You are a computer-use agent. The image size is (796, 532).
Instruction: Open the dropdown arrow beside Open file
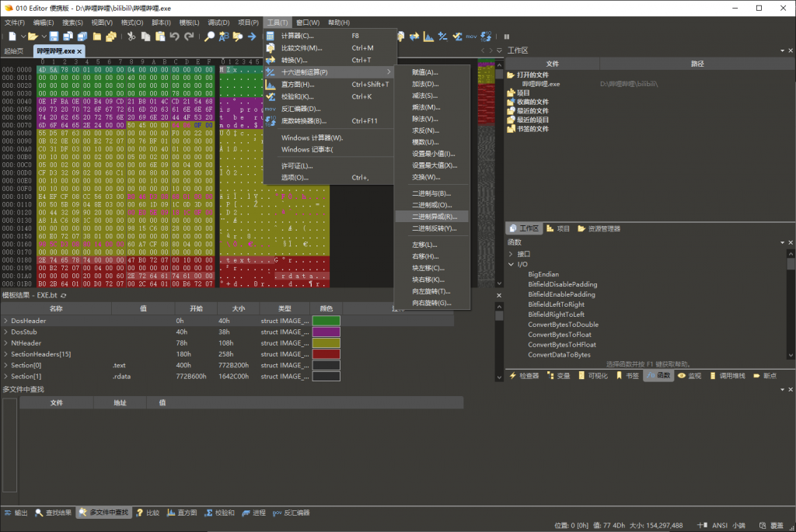pos(44,37)
